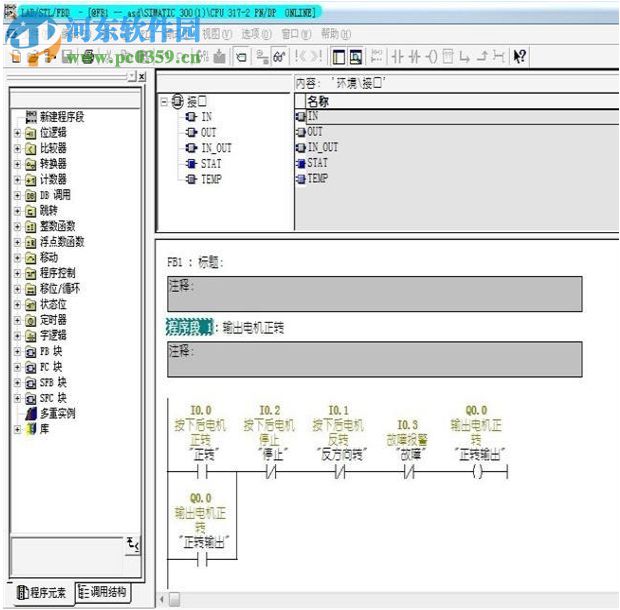Expand the DB 调用 tree node
The width and height of the screenshot is (620, 610).
pyautogui.click(x=17, y=195)
